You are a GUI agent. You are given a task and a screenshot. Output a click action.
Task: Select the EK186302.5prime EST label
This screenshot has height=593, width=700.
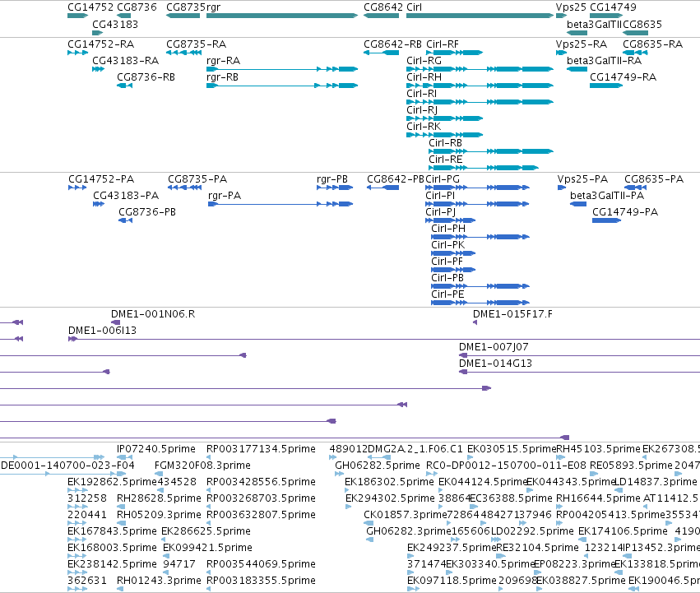(x=389, y=482)
